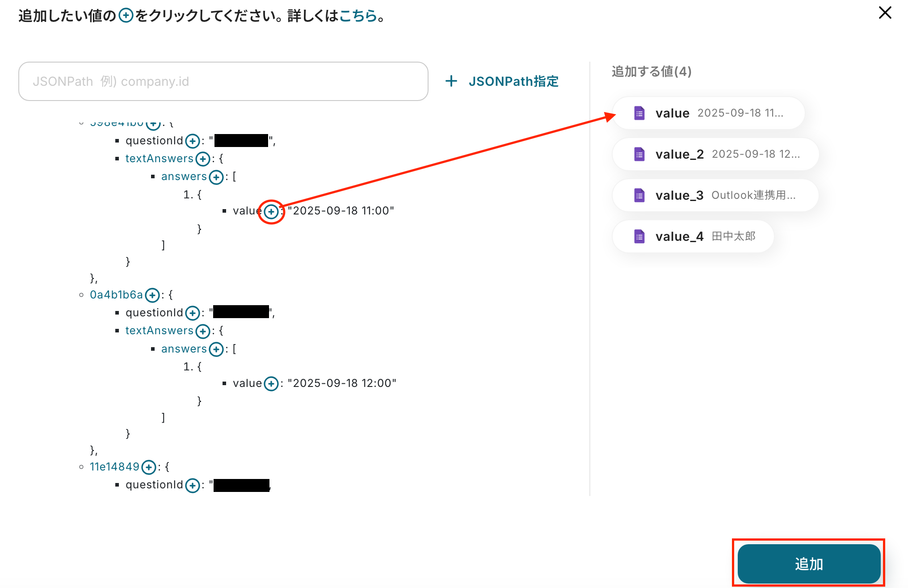Add the 0a4b1b6a key via plus icon
This screenshot has height=588, width=908.
(152, 295)
